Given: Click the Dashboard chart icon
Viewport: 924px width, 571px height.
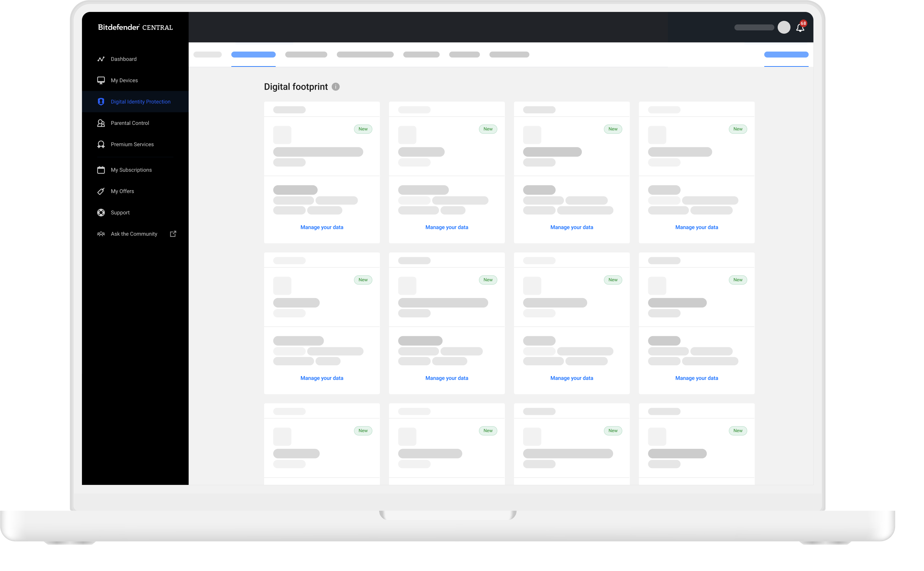Looking at the screenshot, I should click(x=101, y=59).
